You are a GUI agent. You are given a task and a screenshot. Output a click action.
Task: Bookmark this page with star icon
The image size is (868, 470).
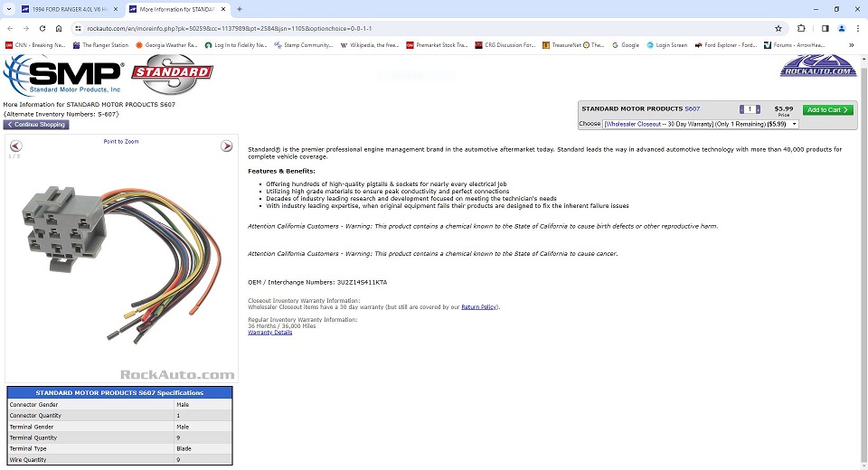tap(778, 28)
